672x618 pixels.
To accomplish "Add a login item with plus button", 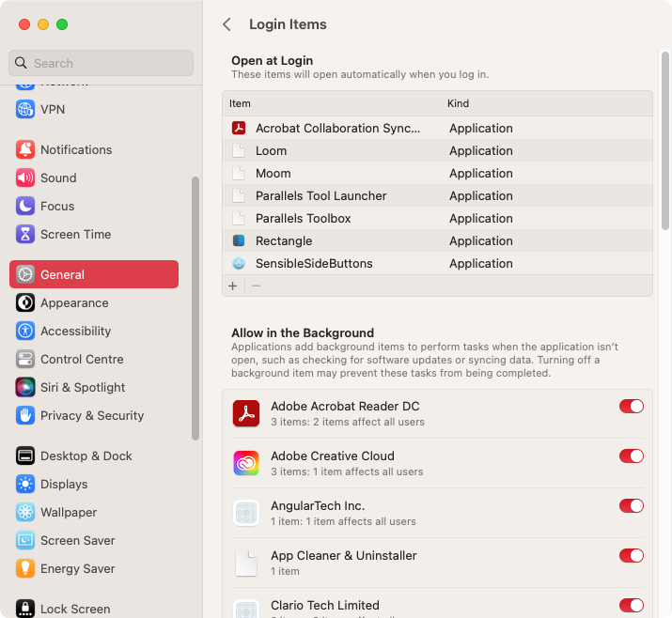I will 233,286.
